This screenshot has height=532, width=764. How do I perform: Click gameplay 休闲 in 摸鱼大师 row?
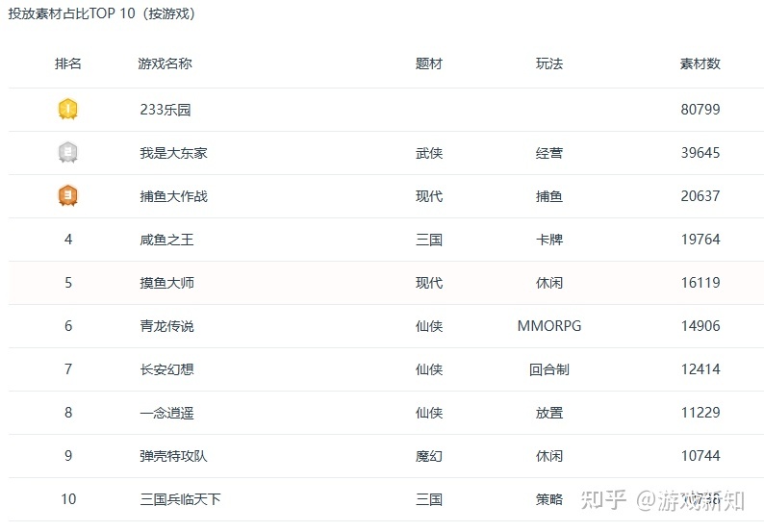(x=549, y=283)
